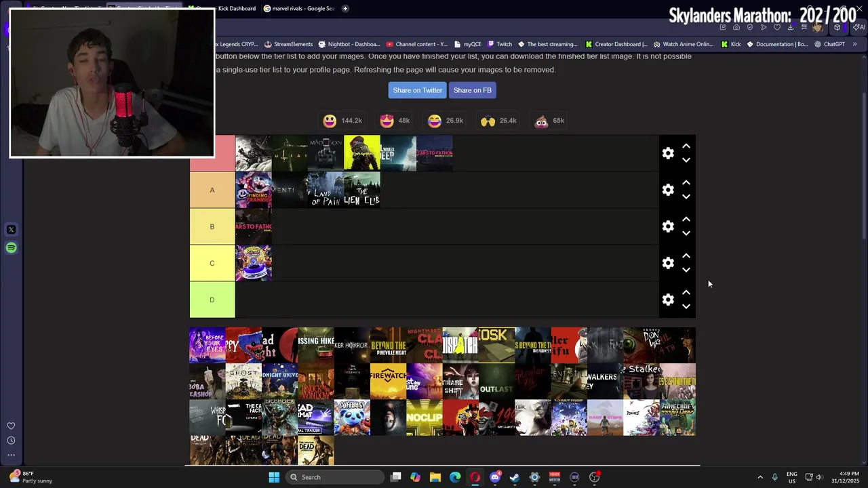Screen dimensions: 868x488
Task: Open StreamElements bookmark
Action: pos(288,44)
